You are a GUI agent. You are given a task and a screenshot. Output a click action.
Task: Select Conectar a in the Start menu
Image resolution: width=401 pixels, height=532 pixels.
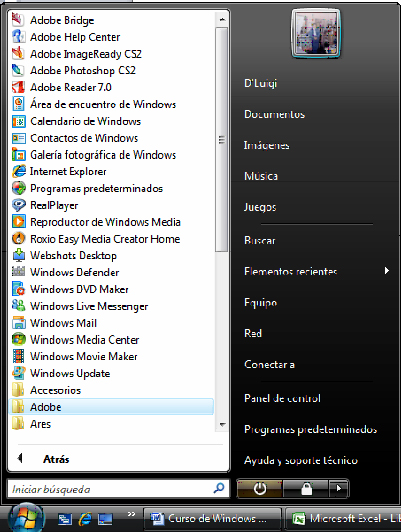[x=269, y=364]
